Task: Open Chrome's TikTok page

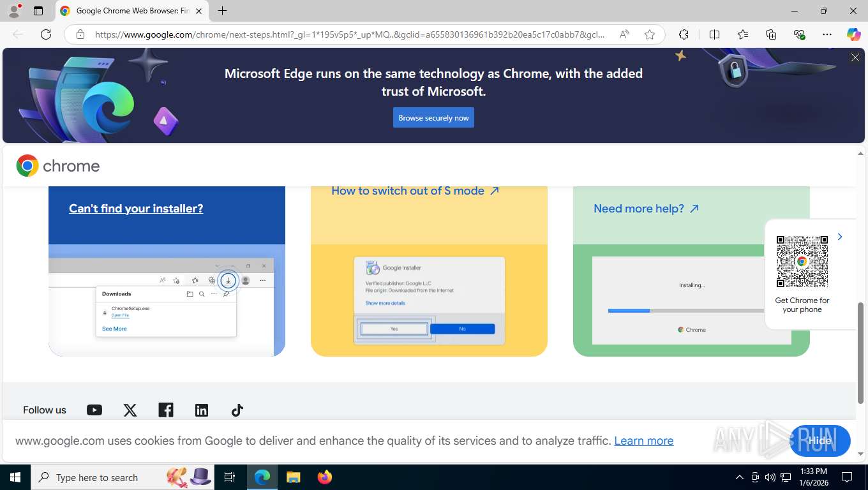Action: (237, 410)
